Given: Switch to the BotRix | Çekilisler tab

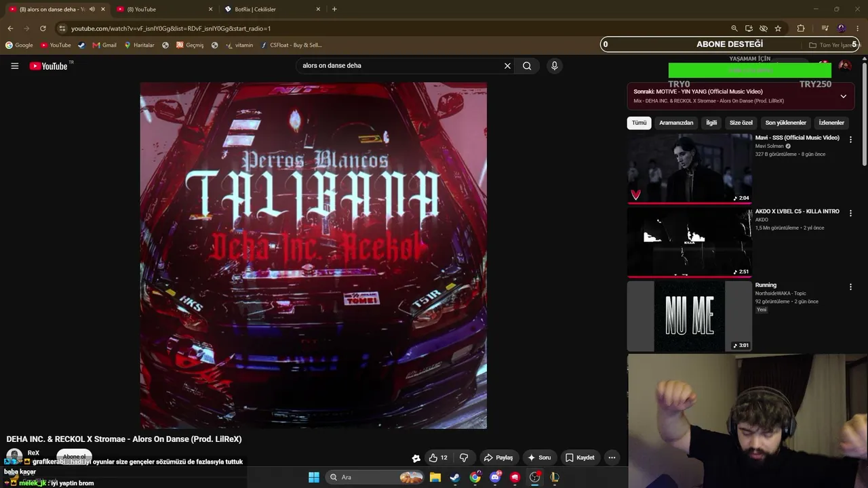Looking at the screenshot, I should [x=271, y=9].
